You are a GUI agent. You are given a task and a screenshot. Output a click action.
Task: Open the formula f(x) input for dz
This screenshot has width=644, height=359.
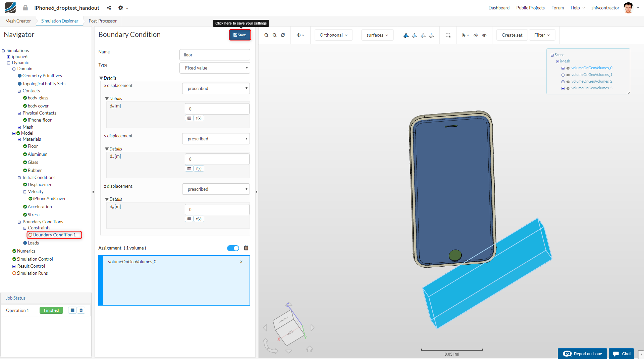pos(199,219)
